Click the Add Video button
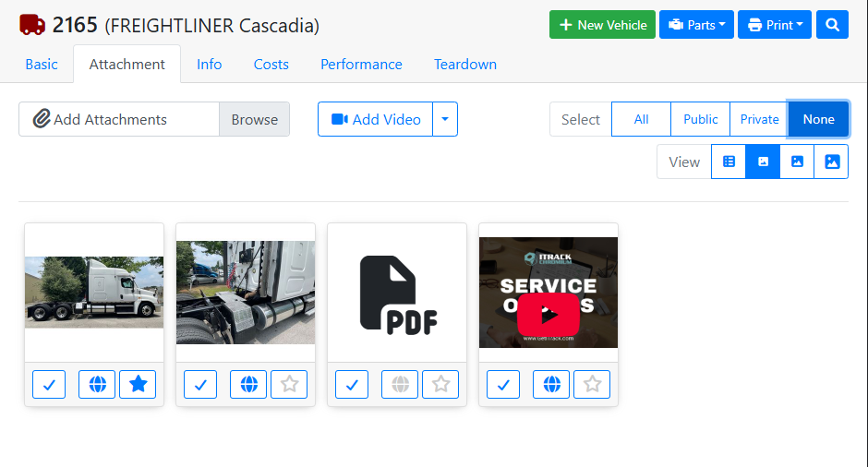 pos(375,119)
